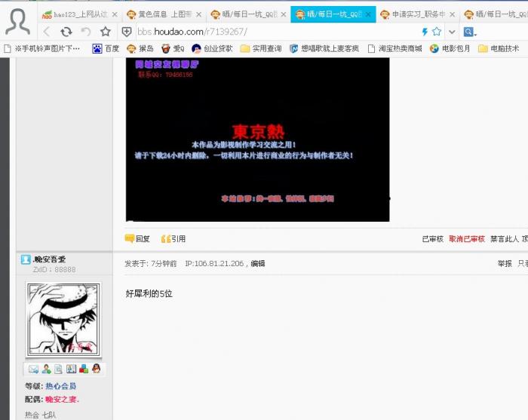
Task: Click 晚安之妻 spouse link
Action: 62,400
